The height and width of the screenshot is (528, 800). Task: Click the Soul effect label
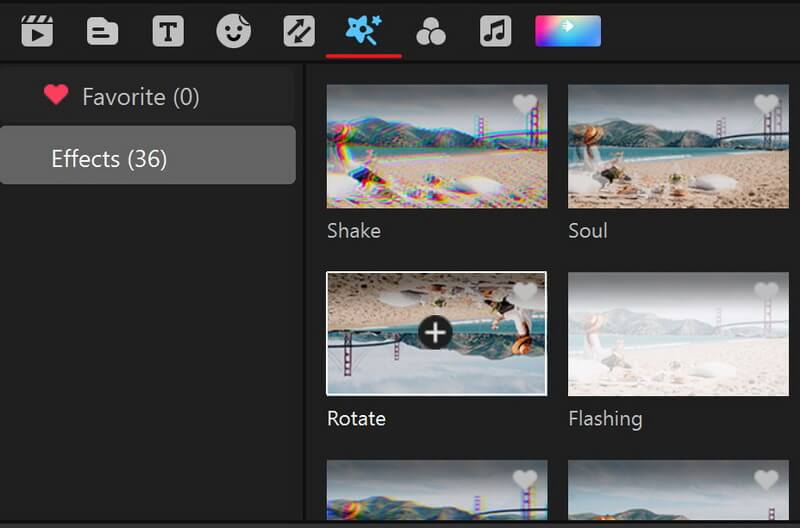point(588,231)
